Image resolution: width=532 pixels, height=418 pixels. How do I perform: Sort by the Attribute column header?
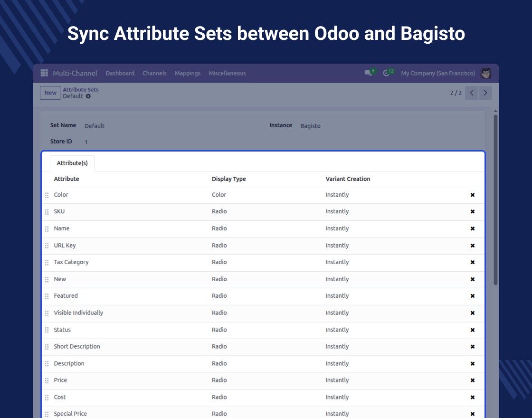66,179
